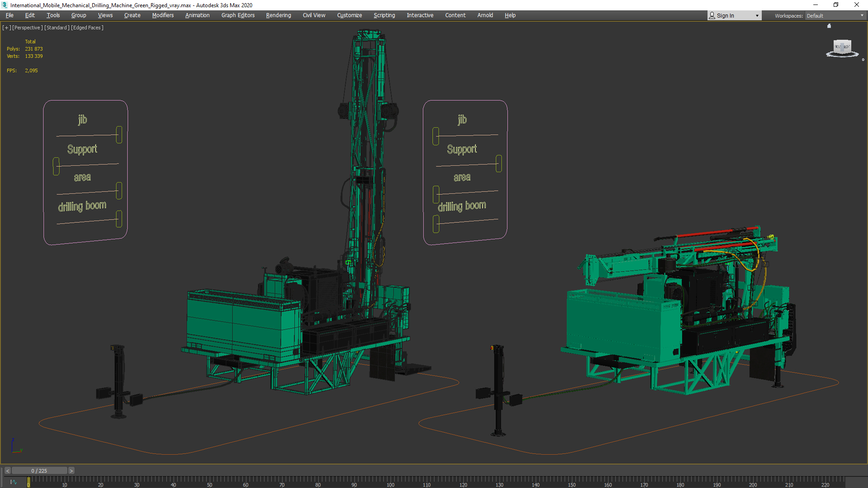This screenshot has height=488, width=868.
Task: Click the ViewCube home icon
Action: click(x=829, y=26)
